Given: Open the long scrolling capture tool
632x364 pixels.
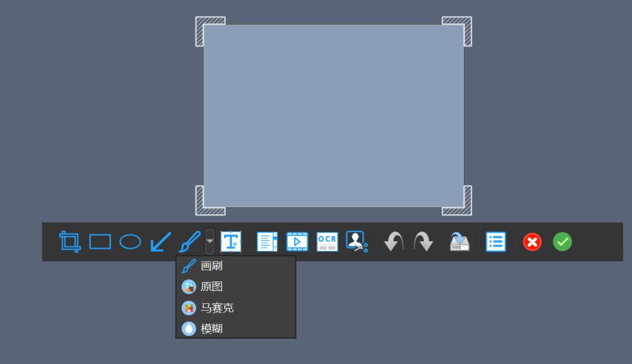Looking at the screenshot, I should coord(267,242).
